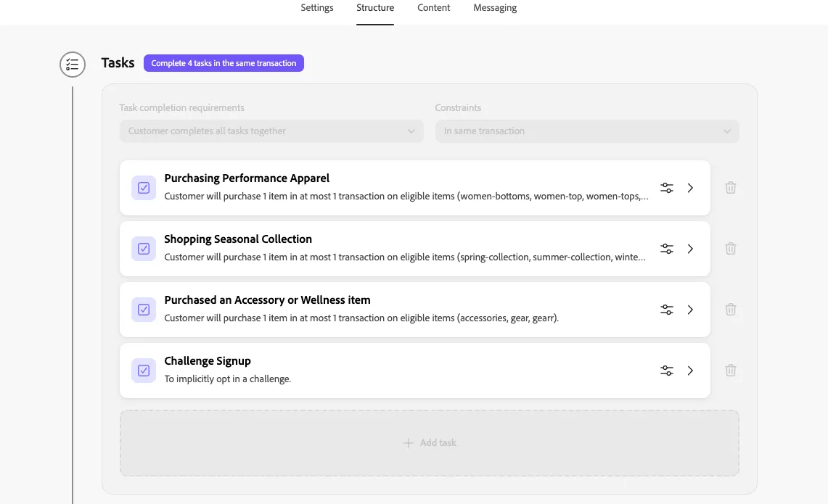Viewport: 828px width, 504px height.
Task: Click the 'Task completion requirements' label
Action: tap(181, 107)
